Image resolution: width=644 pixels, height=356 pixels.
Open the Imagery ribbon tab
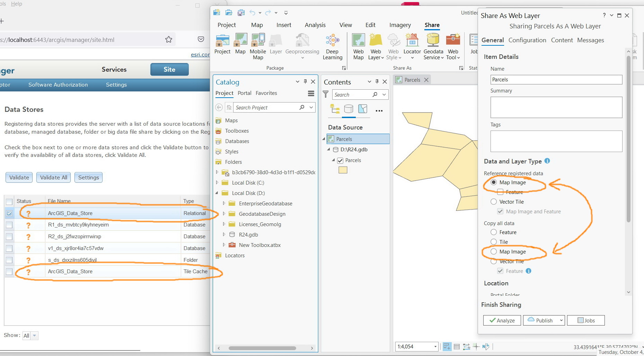click(x=400, y=25)
